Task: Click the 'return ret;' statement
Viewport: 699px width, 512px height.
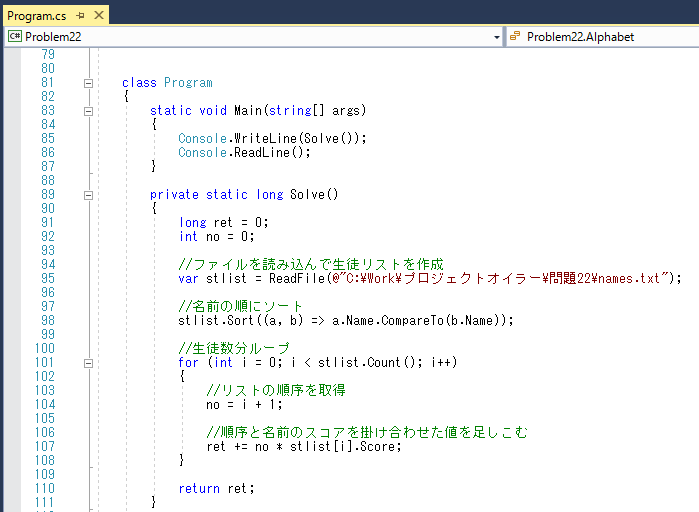Action: (x=217, y=488)
